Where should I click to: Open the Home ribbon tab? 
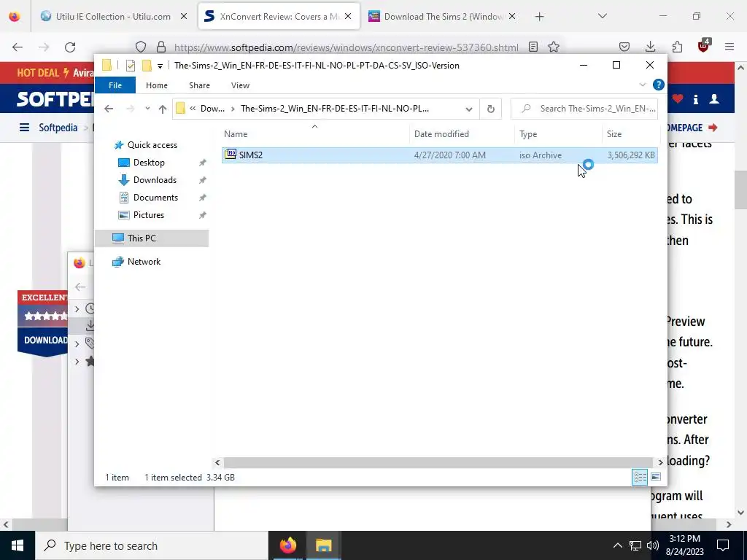point(157,85)
